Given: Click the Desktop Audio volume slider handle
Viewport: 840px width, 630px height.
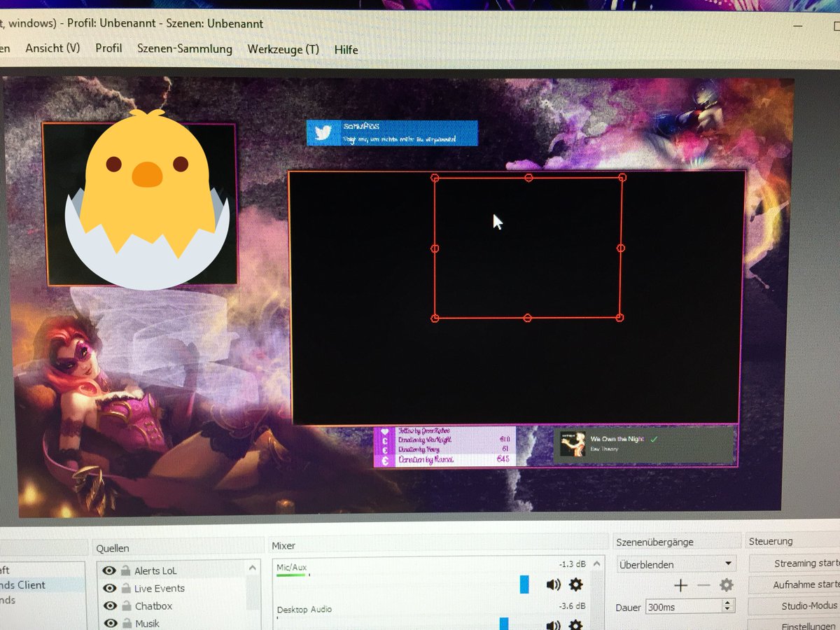Looking at the screenshot, I should (x=503, y=624).
